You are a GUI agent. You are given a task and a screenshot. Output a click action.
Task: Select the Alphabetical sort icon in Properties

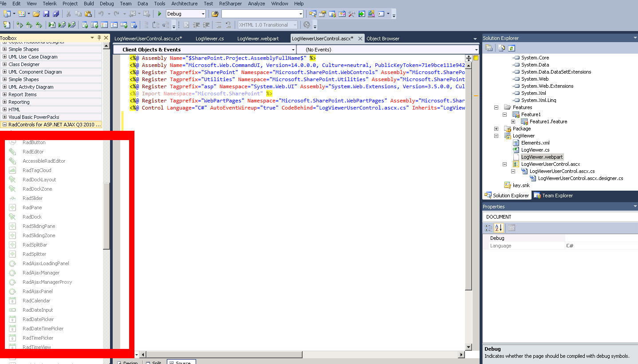499,228
